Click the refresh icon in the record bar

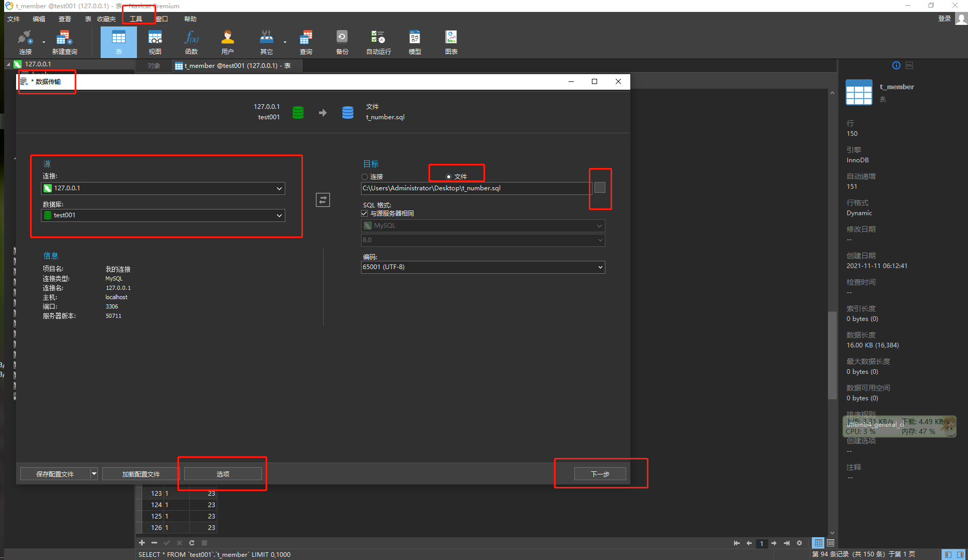point(191,543)
